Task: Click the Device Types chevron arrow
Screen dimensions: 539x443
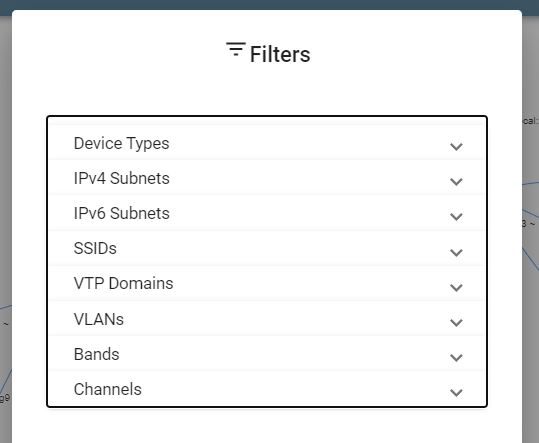Action: point(456,147)
